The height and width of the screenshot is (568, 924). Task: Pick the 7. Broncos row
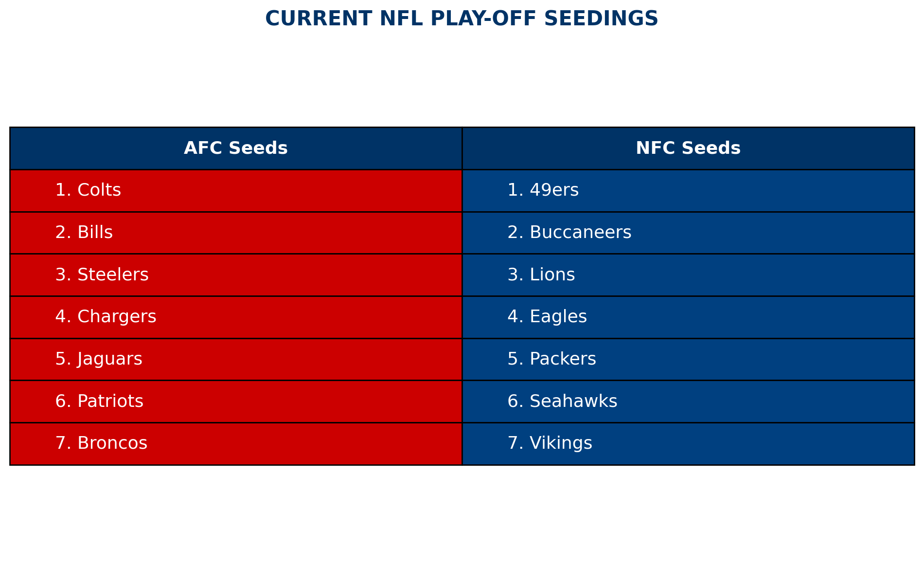[101, 443]
